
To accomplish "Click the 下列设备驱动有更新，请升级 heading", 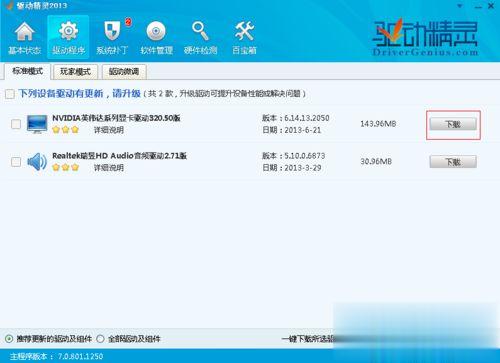I will click(x=80, y=93).
